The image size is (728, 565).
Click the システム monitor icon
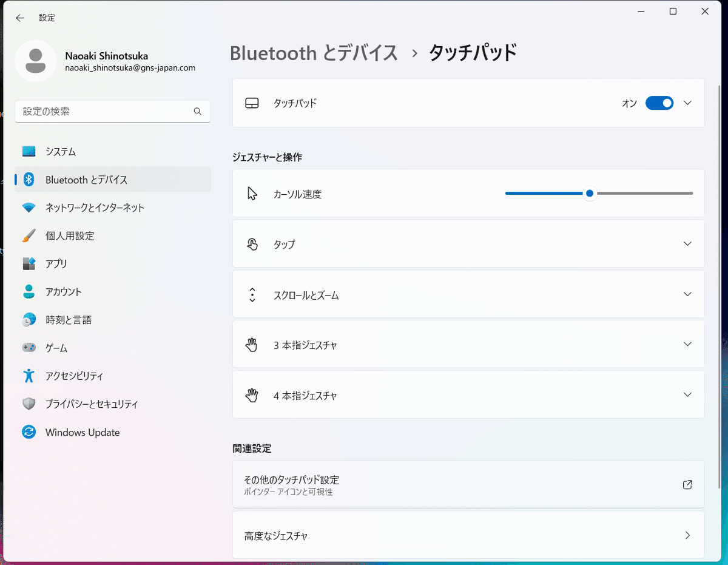tap(29, 152)
